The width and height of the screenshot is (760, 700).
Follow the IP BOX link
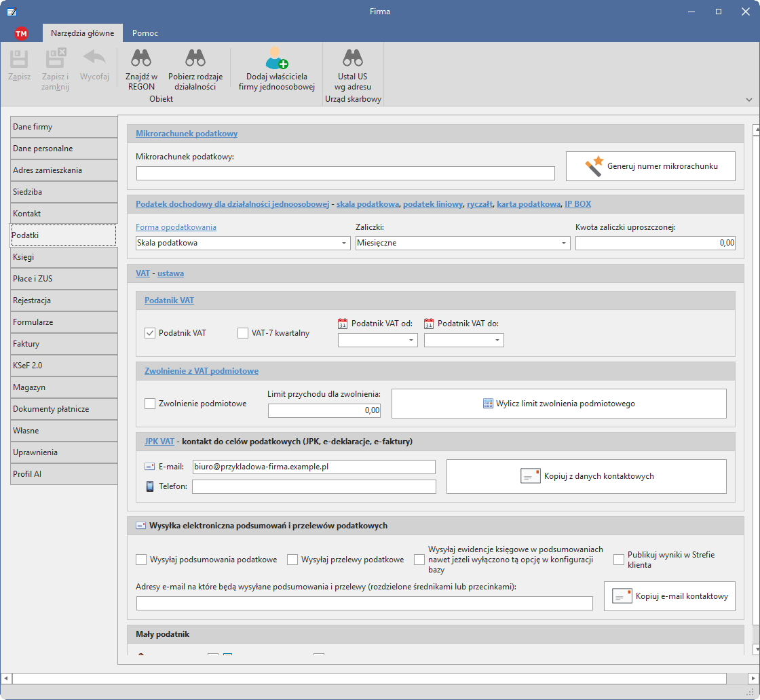click(x=577, y=204)
